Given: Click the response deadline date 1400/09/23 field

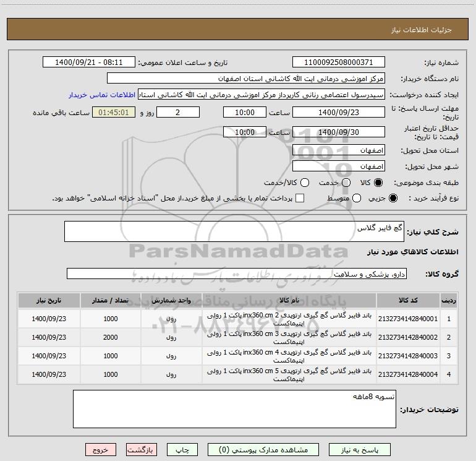Looking at the screenshot, I should tap(339, 113).
